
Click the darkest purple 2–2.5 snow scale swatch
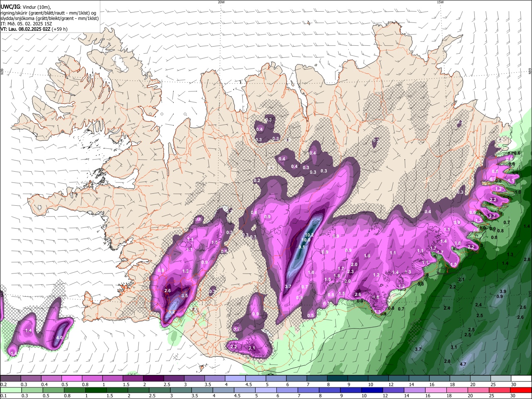(153, 379)
